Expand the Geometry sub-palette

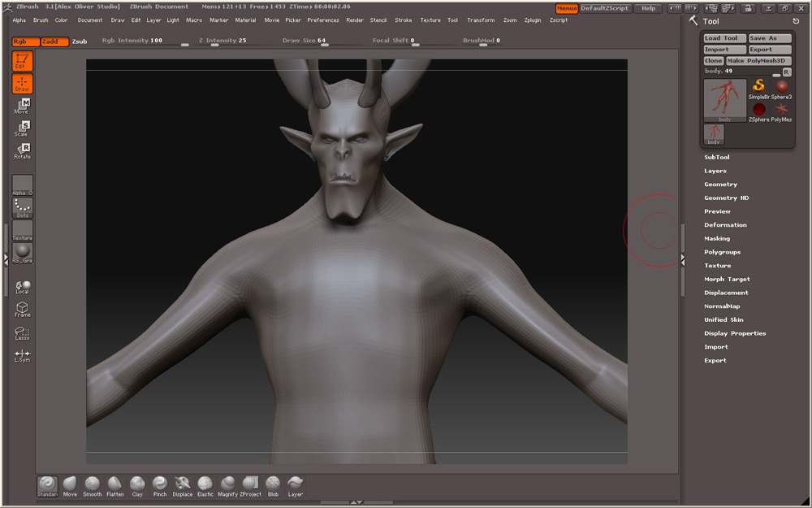click(x=720, y=184)
